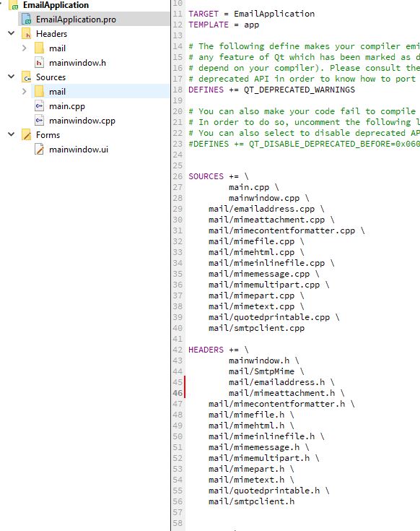Click mail/SmtpMime on line 44
The height and width of the screenshot is (531, 420).
(x=262, y=371)
